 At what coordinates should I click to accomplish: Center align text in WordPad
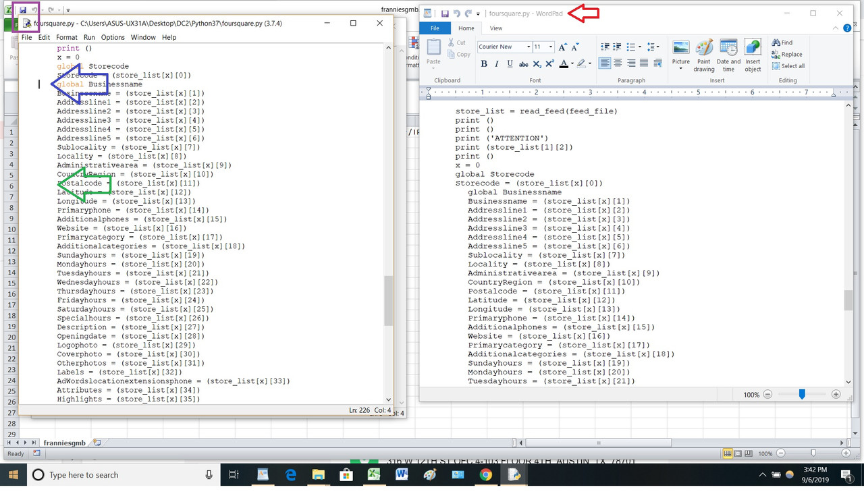click(618, 63)
